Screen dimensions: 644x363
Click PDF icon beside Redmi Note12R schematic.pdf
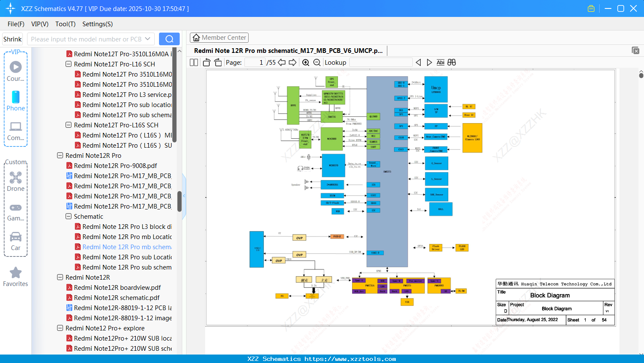[69, 298]
